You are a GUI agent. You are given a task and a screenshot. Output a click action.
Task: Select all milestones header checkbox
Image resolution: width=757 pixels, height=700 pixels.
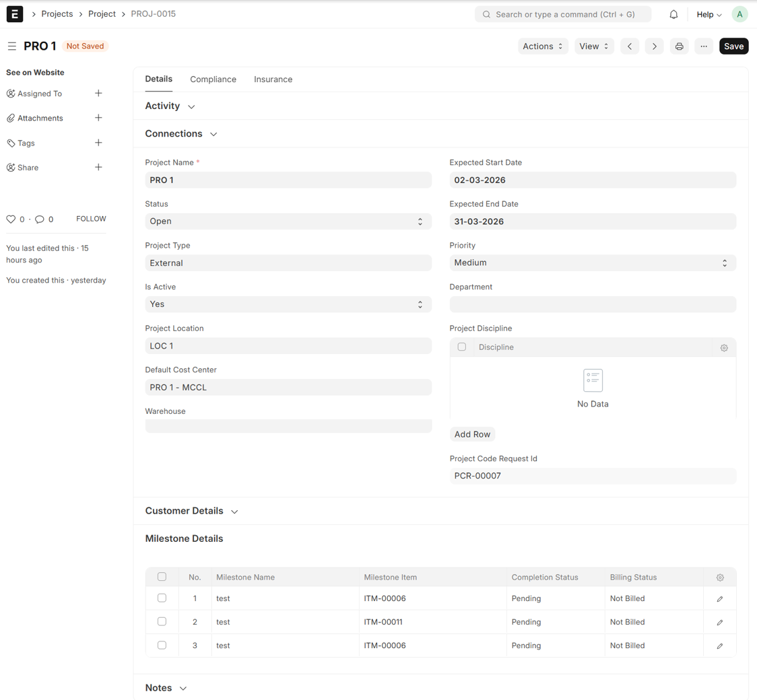(x=162, y=577)
